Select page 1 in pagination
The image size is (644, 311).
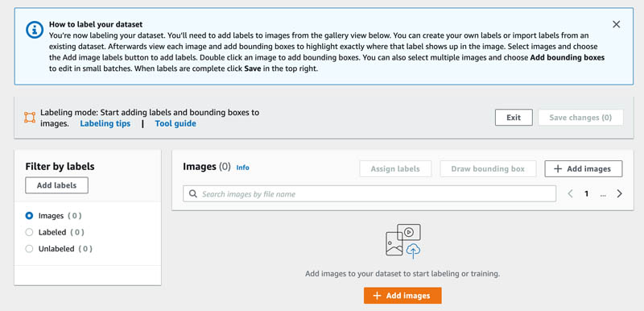pos(587,194)
